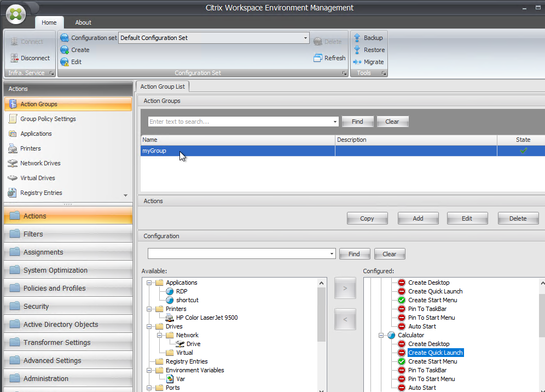The height and width of the screenshot is (392, 545).
Task: Click the Configuration Set group launcher icon
Action: pos(344,73)
